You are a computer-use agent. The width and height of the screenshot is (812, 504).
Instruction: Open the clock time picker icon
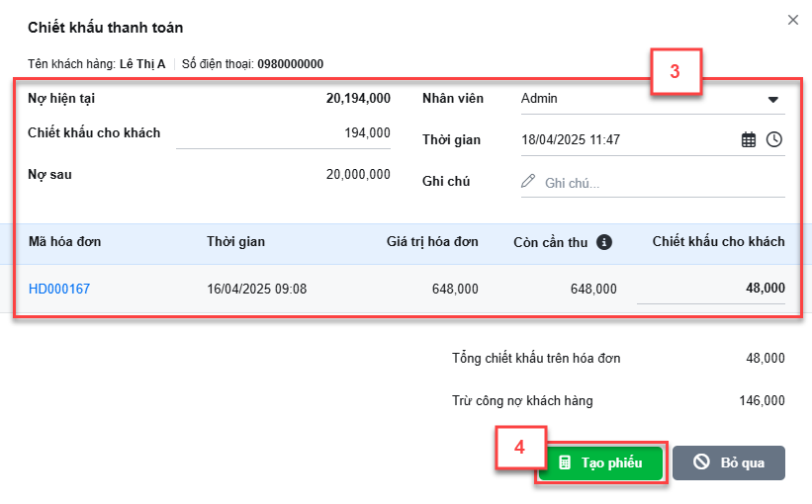click(774, 139)
